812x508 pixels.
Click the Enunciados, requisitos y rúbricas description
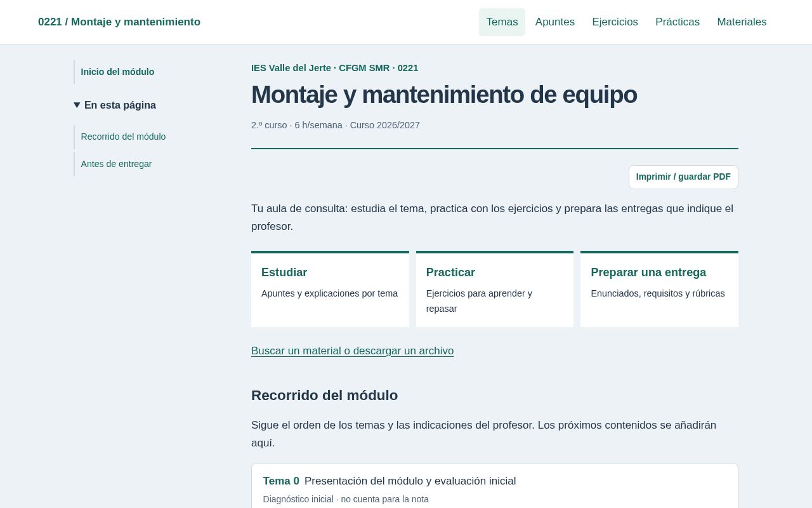[657, 293]
